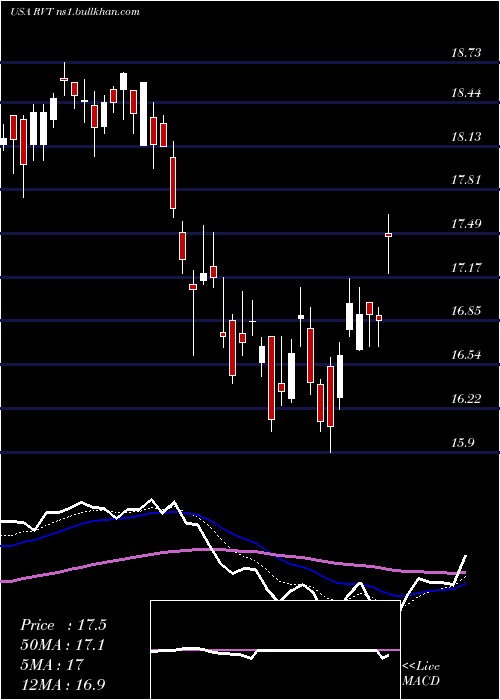
Task: Click the 12MA : 16.9 readout
Action: pos(63,684)
